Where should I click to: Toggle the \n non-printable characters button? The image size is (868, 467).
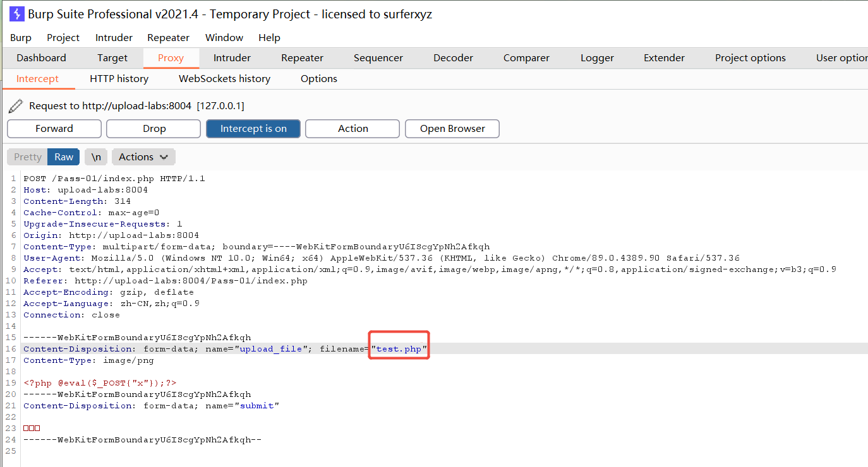96,157
